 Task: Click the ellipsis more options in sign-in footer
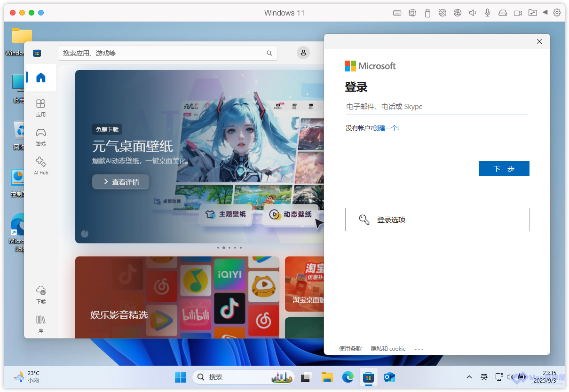[419, 349]
